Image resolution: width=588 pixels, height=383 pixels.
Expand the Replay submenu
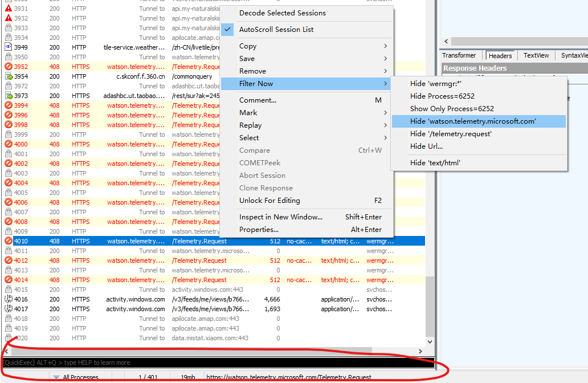click(307, 125)
